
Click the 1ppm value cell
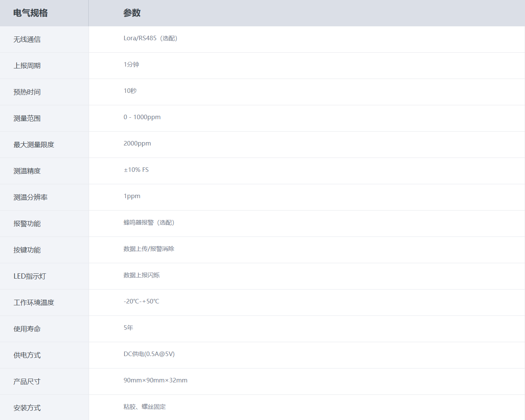132,196
